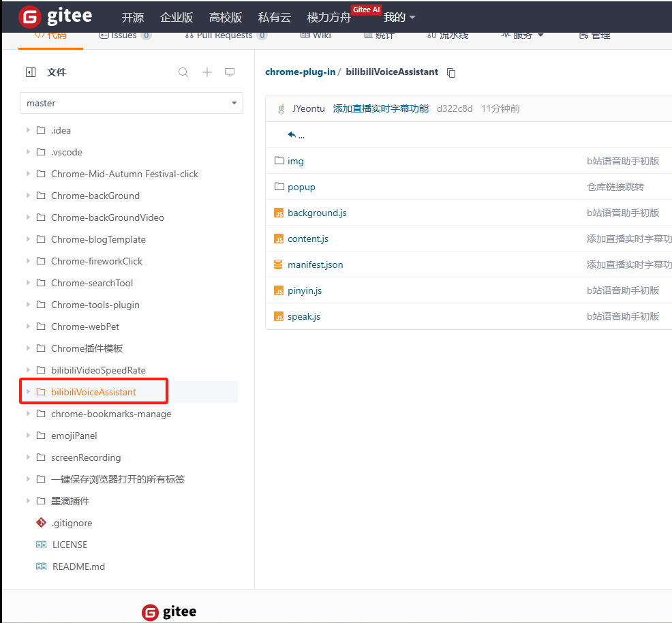Click b站语音助手初版 message on speak.js row
The width and height of the screenshot is (672, 623).
(623, 316)
